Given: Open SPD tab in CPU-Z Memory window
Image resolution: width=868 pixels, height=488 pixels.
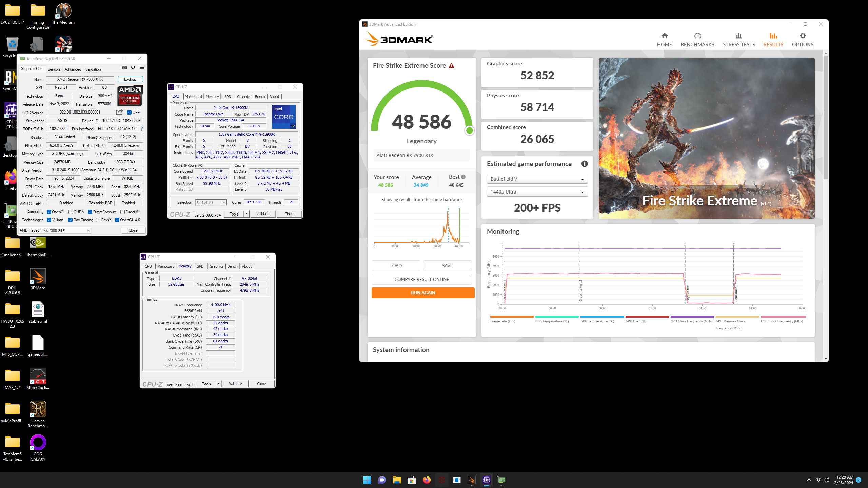Looking at the screenshot, I should point(200,266).
